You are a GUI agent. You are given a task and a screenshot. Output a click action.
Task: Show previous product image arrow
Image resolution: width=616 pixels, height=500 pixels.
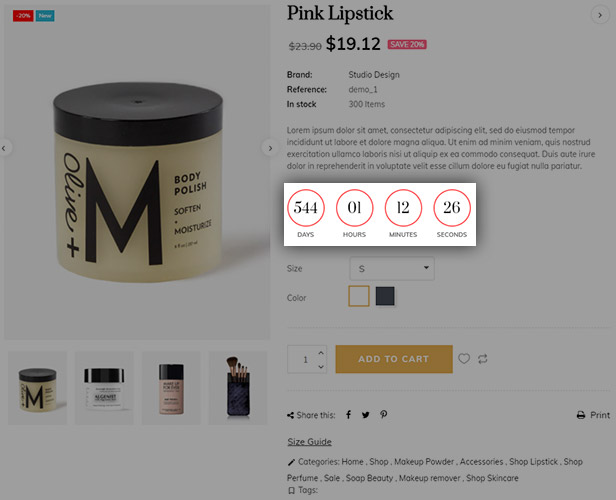pos(4,148)
